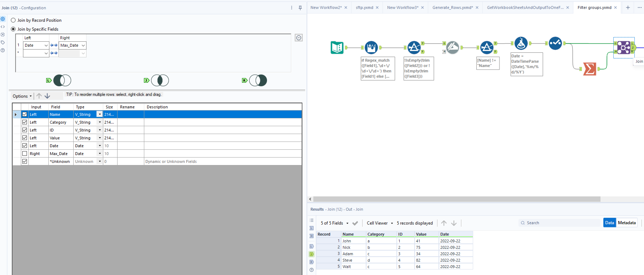
Task: Select the Join tool node on the canvas
Action: (624, 47)
